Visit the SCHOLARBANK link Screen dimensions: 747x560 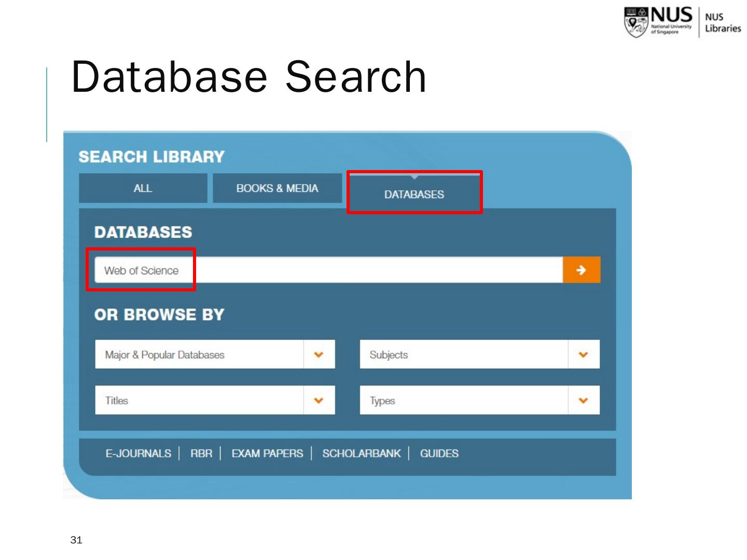point(361,453)
